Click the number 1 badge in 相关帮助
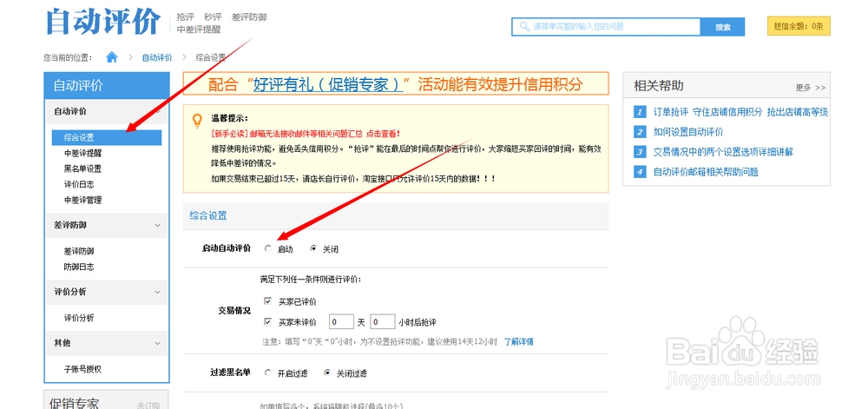The height and width of the screenshot is (409, 868). click(x=640, y=112)
